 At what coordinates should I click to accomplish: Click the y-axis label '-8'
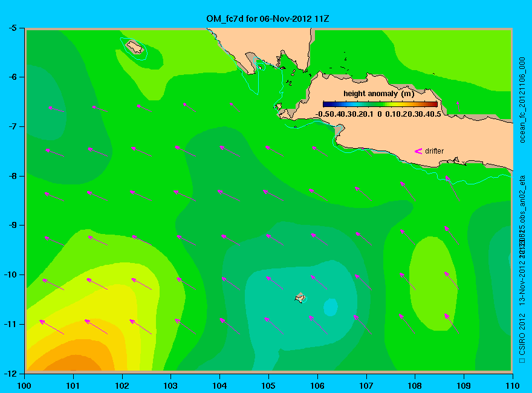point(12,176)
